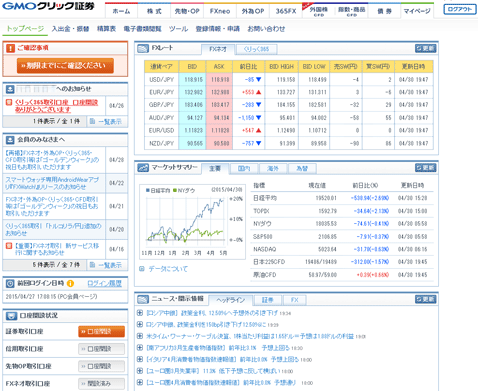
Task: Click 一覧表示 under the personal notices
Action: point(106,122)
